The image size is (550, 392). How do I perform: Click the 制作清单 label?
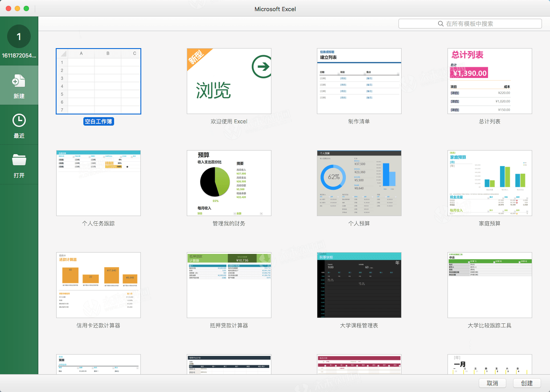click(359, 121)
